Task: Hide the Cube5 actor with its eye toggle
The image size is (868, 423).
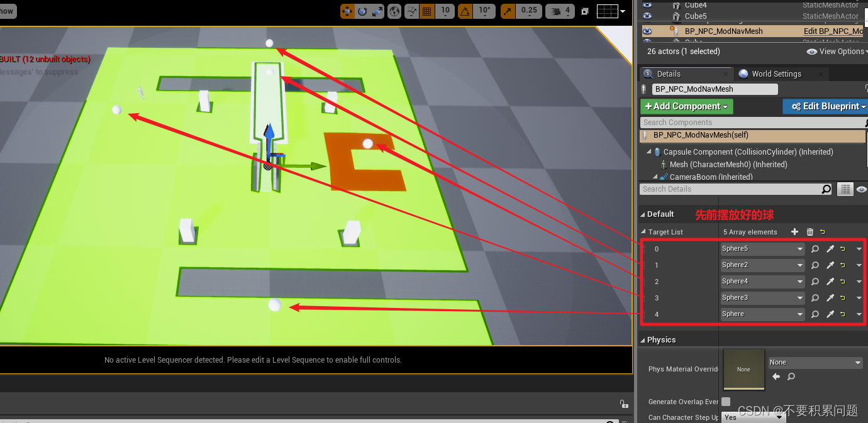Action: pos(647,16)
